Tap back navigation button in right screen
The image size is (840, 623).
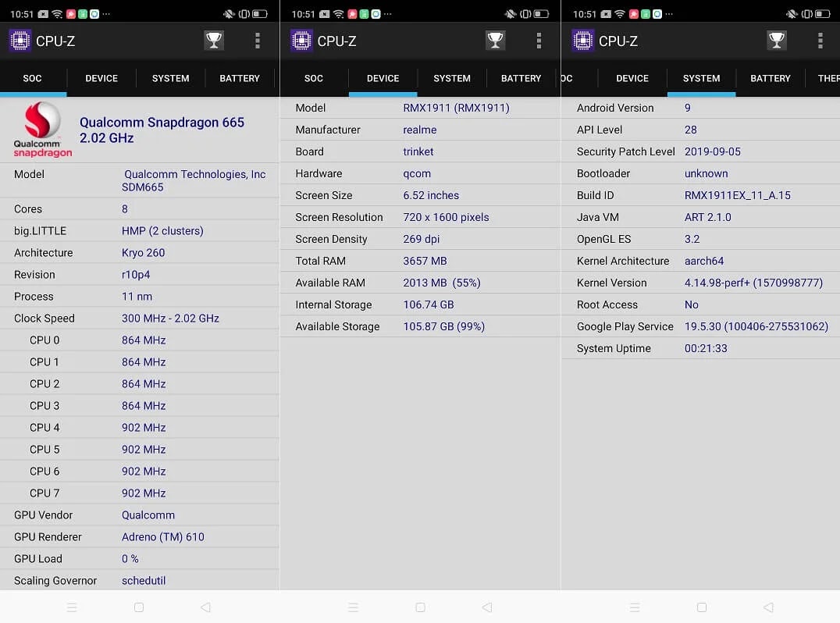[x=768, y=607]
